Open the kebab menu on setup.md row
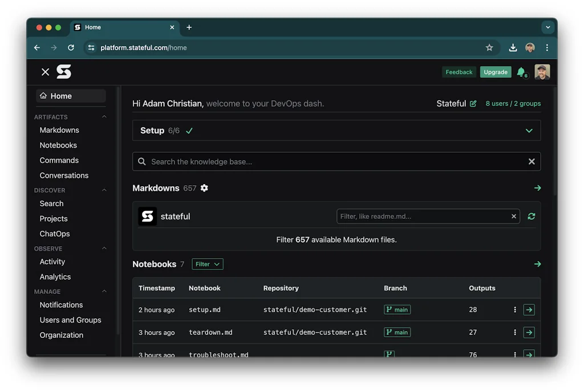584x392 pixels. pyautogui.click(x=514, y=309)
